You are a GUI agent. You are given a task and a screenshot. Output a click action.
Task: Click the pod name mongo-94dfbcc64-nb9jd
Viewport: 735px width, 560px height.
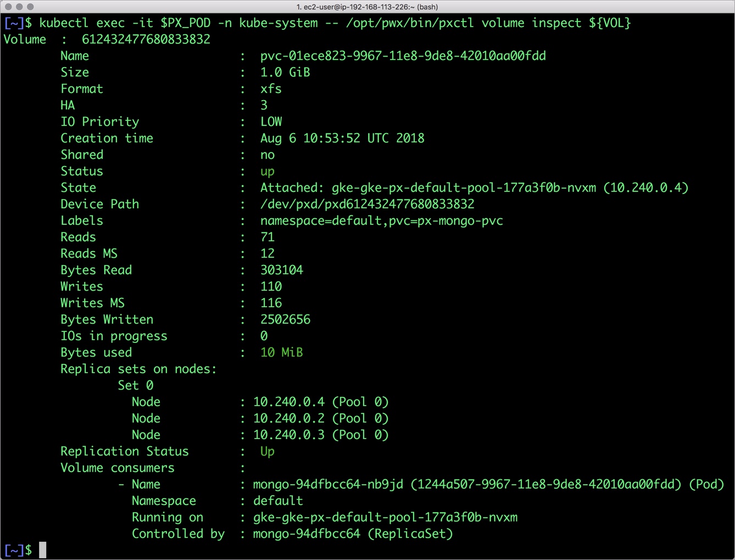click(x=328, y=485)
